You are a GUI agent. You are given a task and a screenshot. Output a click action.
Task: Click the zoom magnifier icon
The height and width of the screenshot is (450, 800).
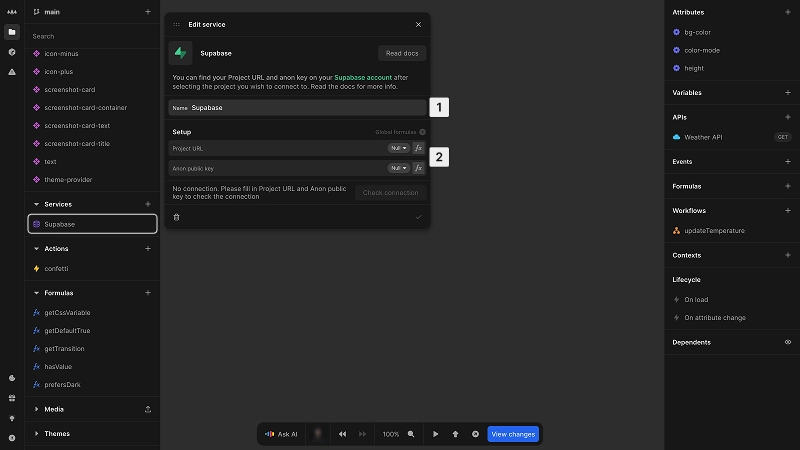click(411, 434)
